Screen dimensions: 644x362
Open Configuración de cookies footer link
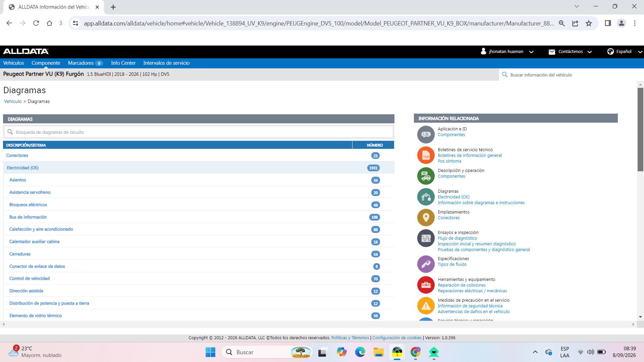tap(397, 338)
